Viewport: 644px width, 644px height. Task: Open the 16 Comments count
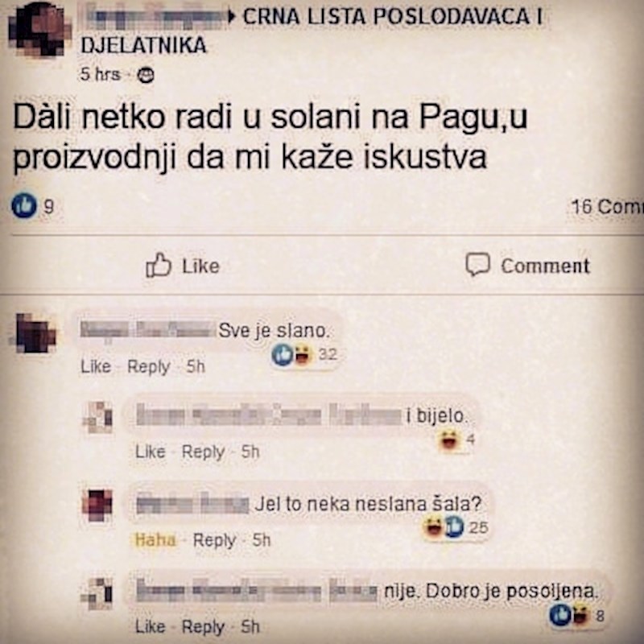(607, 207)
